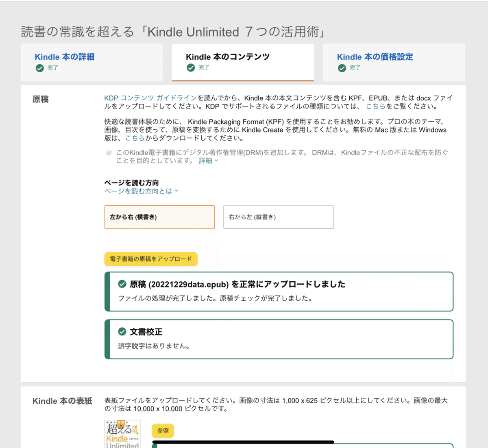This screenshot has height=448, width=488.
Task: Click the Kindle 本の表紙 section label
Action: pyautogui.click(x=62, y=401)
